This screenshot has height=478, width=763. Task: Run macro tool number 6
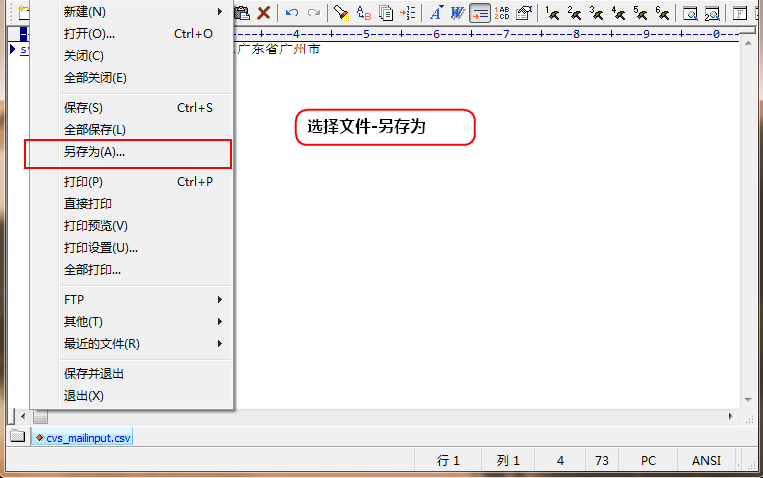click(662, 13)
